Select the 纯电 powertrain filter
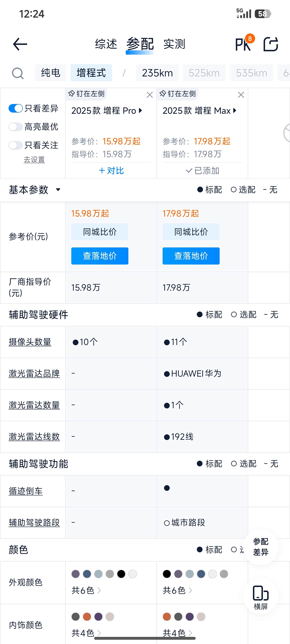 [x=51, y=73]
